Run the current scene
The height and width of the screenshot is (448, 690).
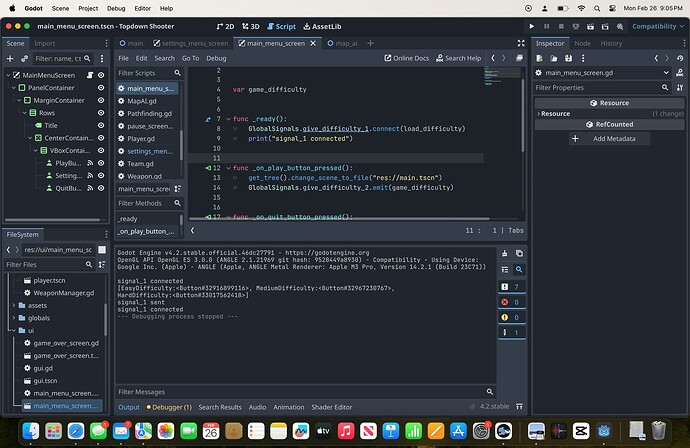(591, 26)
